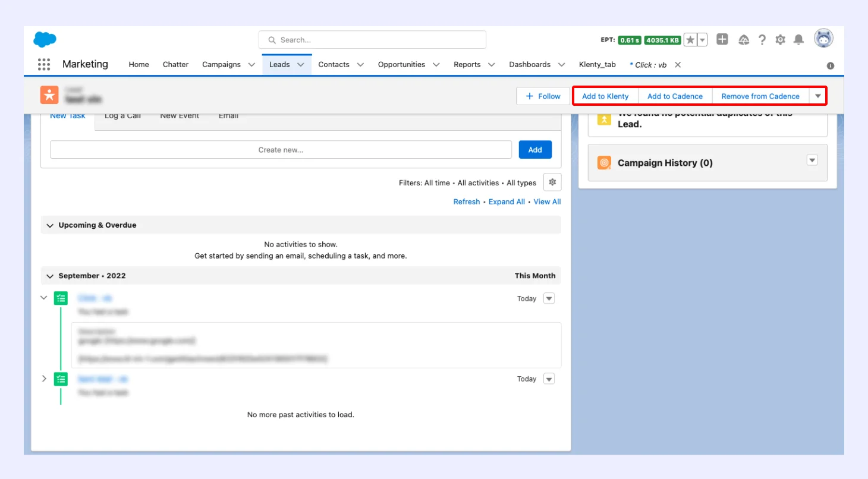Click the Expand All link

506,201
